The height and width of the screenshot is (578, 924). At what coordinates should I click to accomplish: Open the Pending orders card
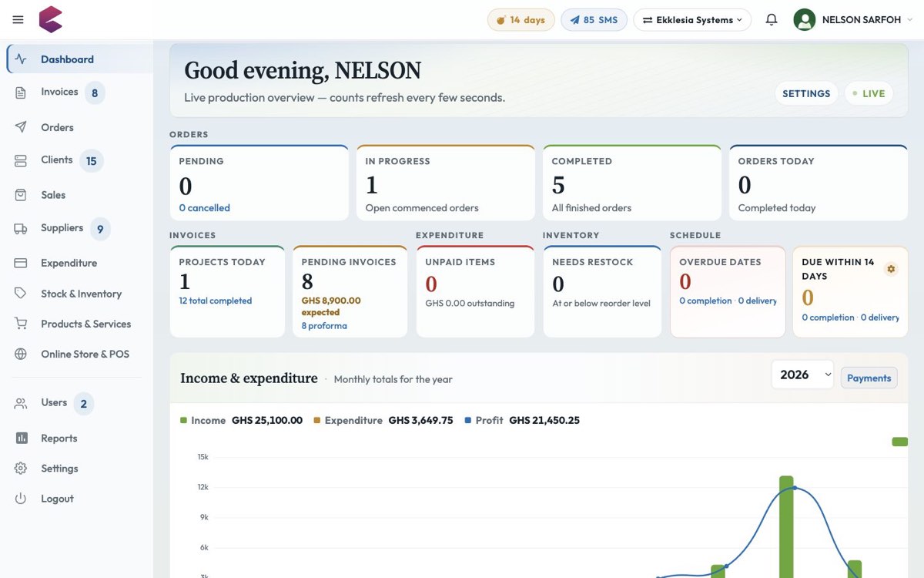[259, 183]
